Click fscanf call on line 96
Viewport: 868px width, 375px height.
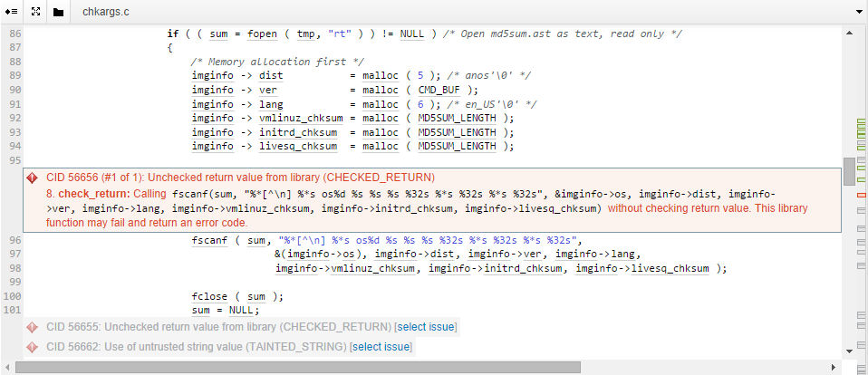point(210,240)
